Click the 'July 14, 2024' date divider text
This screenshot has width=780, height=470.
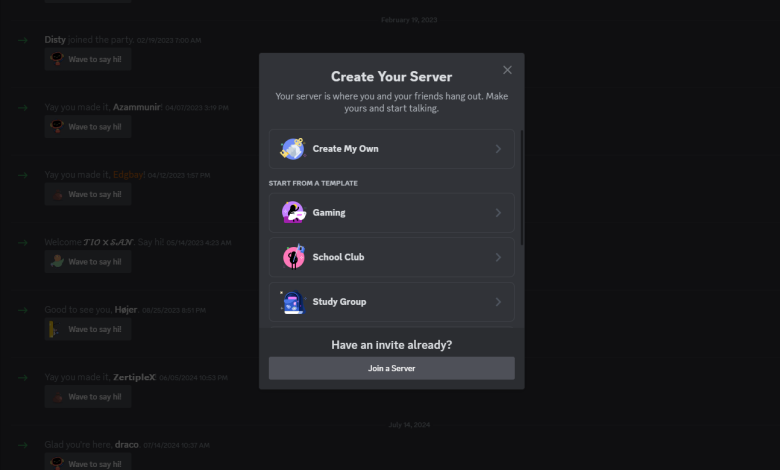coord(409,425)
